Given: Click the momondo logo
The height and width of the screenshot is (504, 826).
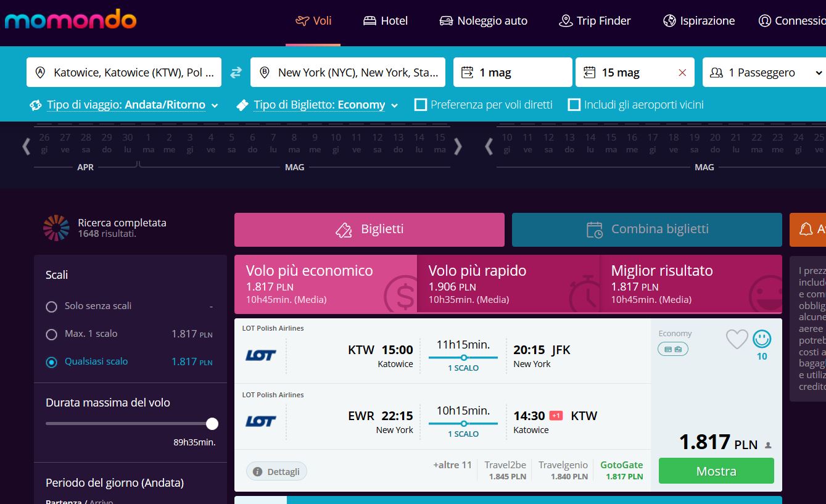Looking at the screenshot, I should 70,19.
